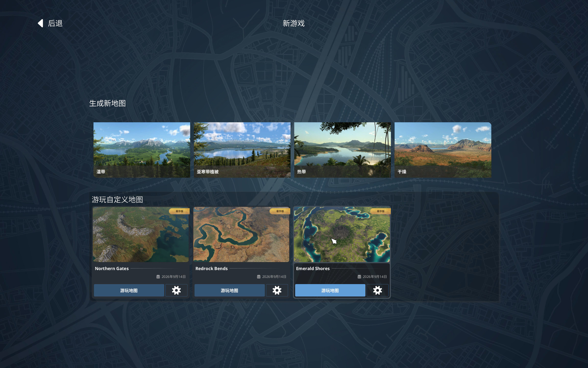This screenshot has width=588, height=368.
Task: Click the 豪华版 badge on Redrock Bends
Action: pos(280,211)
